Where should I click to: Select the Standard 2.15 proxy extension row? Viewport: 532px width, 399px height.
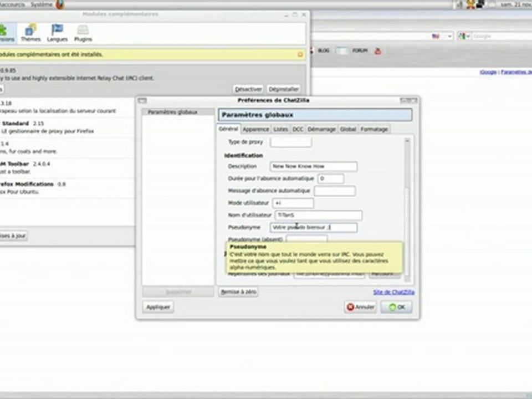[67, 127]
